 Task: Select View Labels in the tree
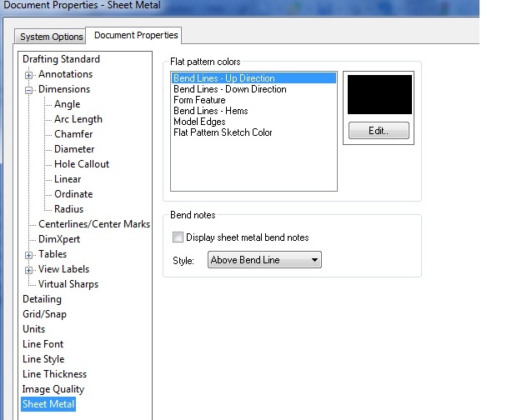(x=63, y=269)
